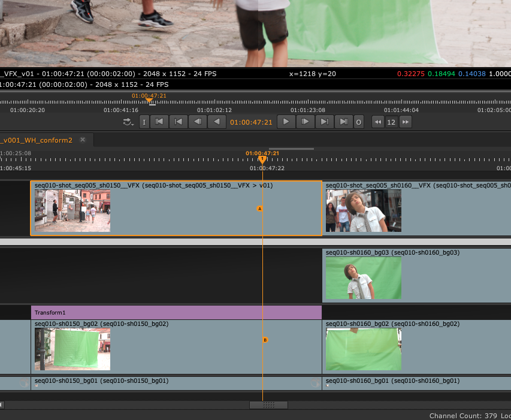
Task: Step back one frame
Action: (196, 122)
